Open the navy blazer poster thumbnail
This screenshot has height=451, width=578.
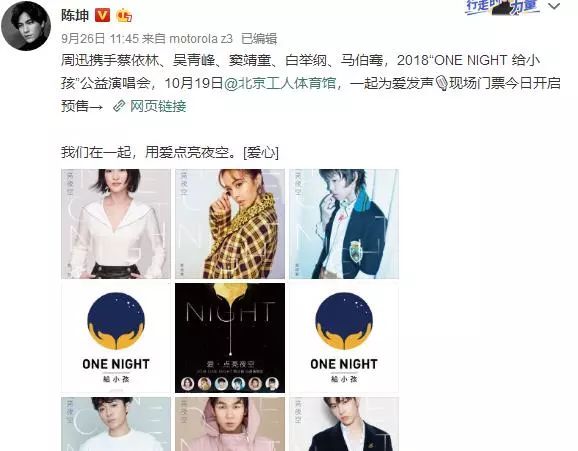coord(344,224)
